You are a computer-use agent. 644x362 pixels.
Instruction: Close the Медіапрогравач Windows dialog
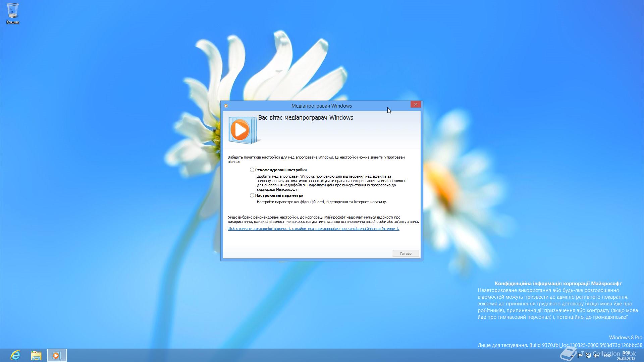click(416, 105)
